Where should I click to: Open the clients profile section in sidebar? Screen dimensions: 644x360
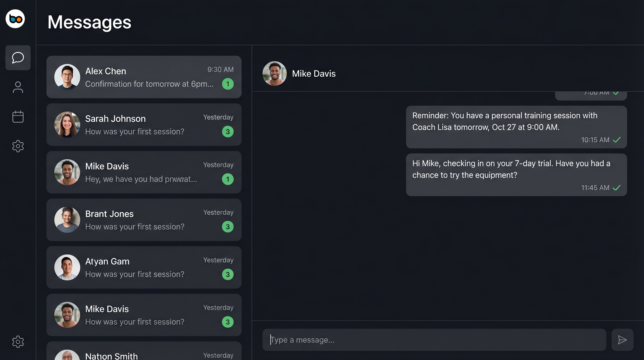point(18,87)
